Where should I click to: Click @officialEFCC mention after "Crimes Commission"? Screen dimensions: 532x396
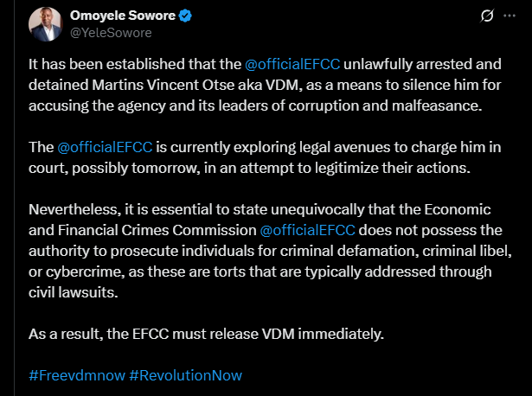(x=309, y=231)
